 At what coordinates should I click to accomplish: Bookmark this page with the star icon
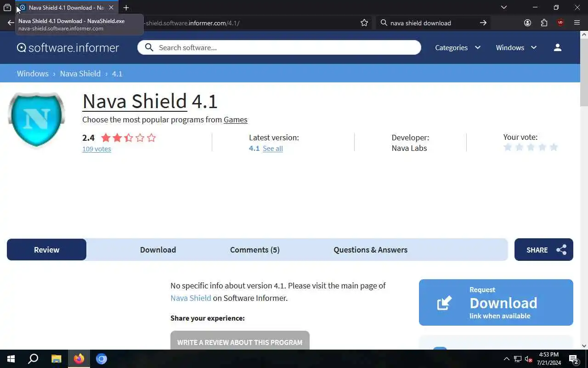pos(364,23)
